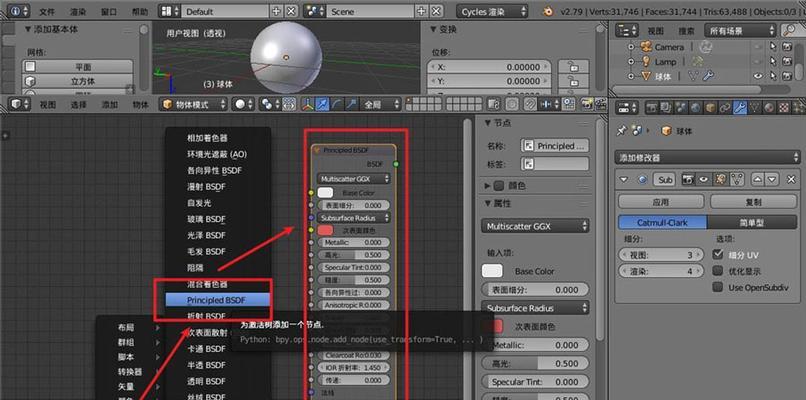Uncheck the 细分 UV checkbox
This screenshot has height=400, width=806.
coord(718,254)
